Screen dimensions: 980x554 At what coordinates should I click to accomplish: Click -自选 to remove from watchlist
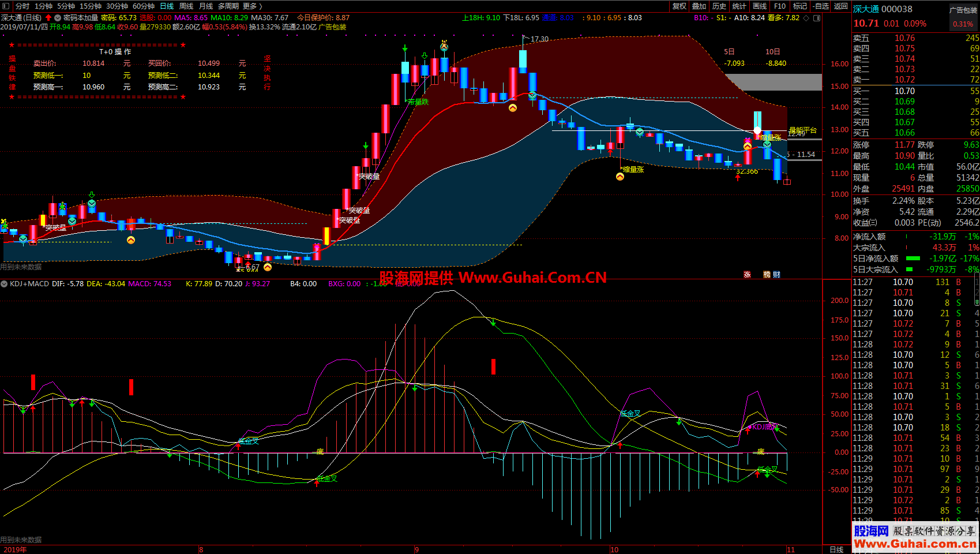click(x=821, y=6)
